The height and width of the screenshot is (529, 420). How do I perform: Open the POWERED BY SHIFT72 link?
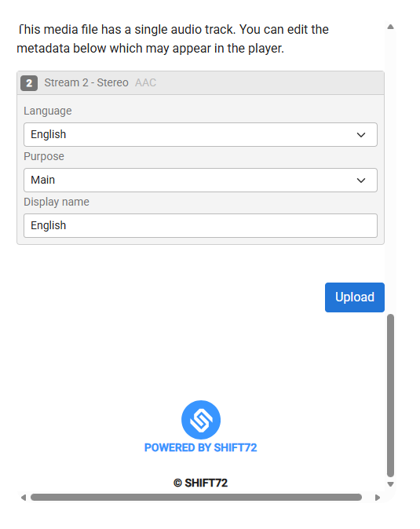(201, 447)
